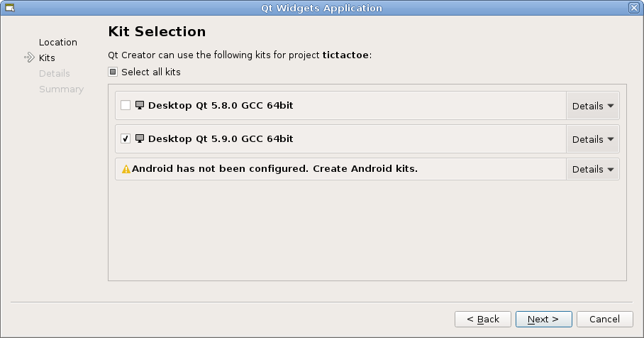
Task: Click the Desktop Qt 5.9.0 GCC 64bit label
Action: click(x=221, y=139)
